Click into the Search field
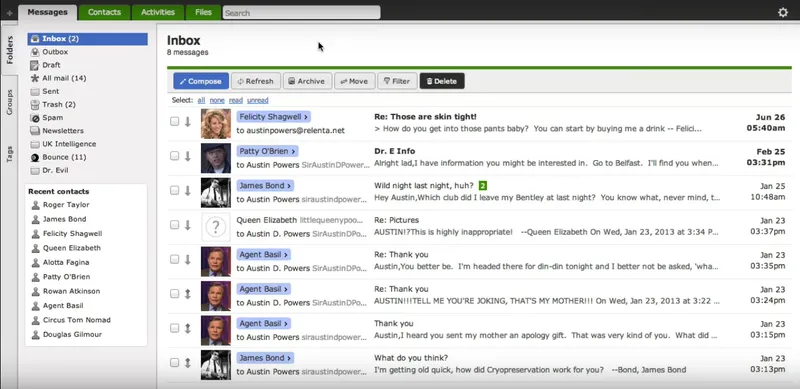800x389 pixels. (x=302, y=13)
